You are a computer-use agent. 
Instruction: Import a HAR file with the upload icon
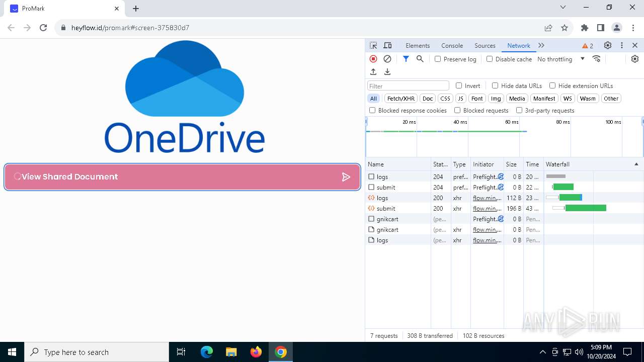coord(373,72)
